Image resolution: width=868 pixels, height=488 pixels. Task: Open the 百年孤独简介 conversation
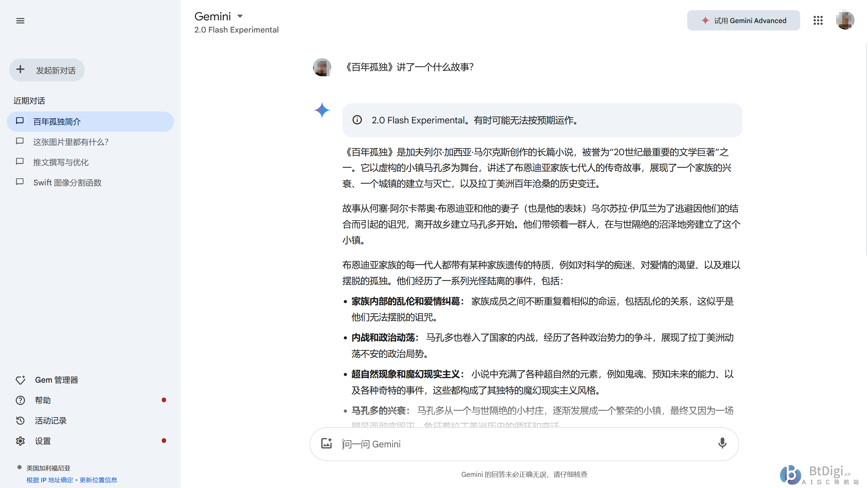coord(90,122)
